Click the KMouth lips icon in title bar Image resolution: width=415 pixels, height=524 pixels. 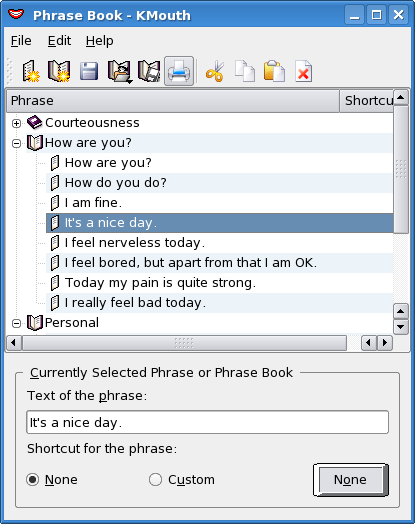[16, 14]
